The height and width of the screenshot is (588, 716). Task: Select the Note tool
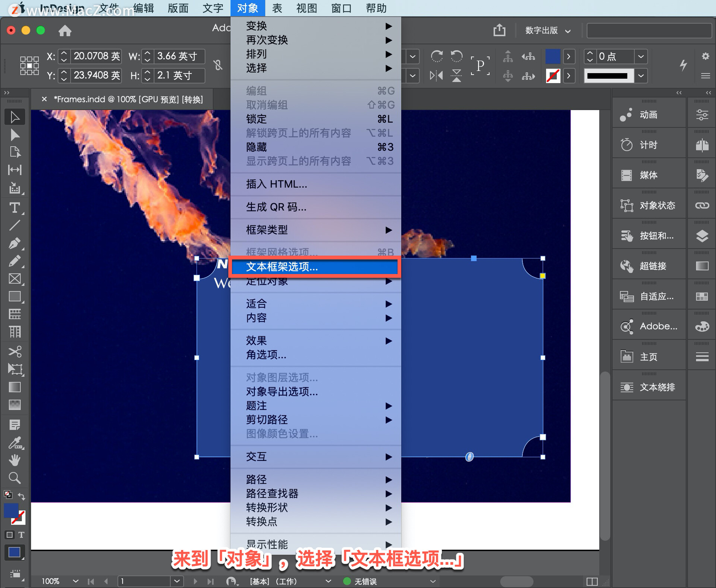coord(15,425)
